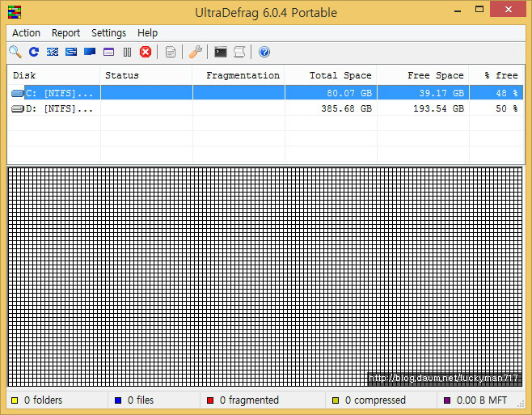Click the Free Space column header
This screenshot has height=415, width=532.
click(x=423, y=75)
